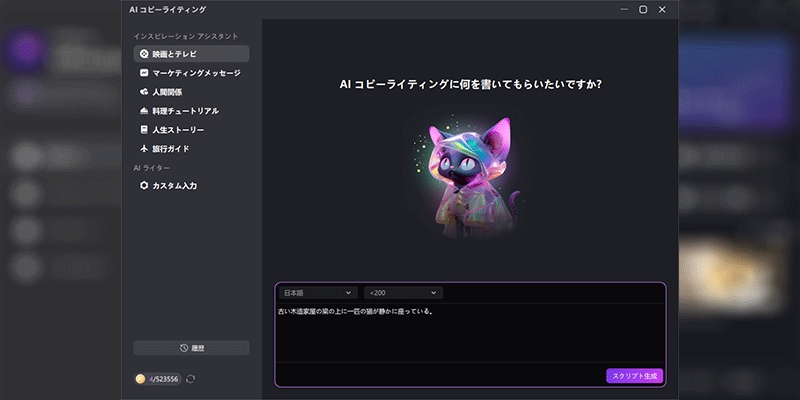Click the people icon beside 人間関係
The image size is (800, 400).
pyautogui.click(x=144, y=92)
